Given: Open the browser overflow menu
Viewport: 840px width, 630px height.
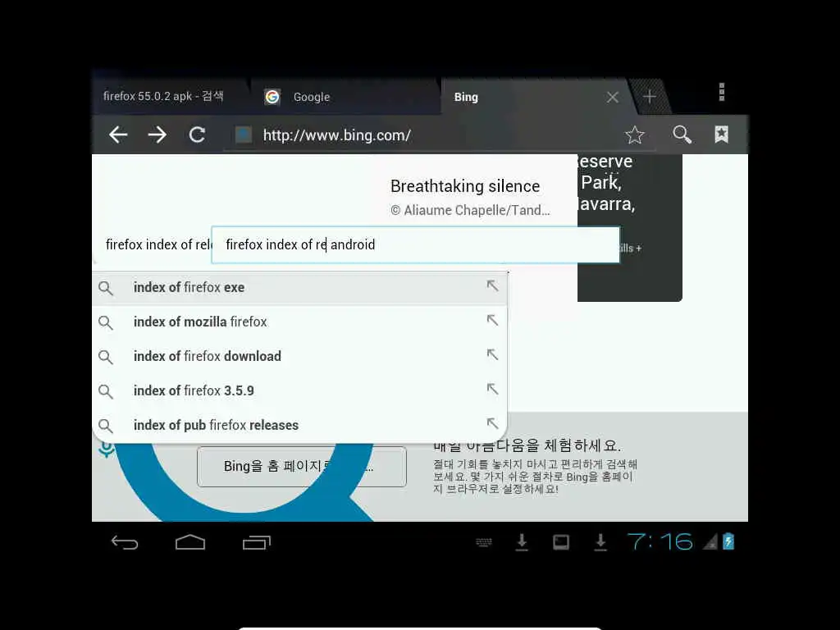Looking at the screenshot, I should [x=722, y=92].
